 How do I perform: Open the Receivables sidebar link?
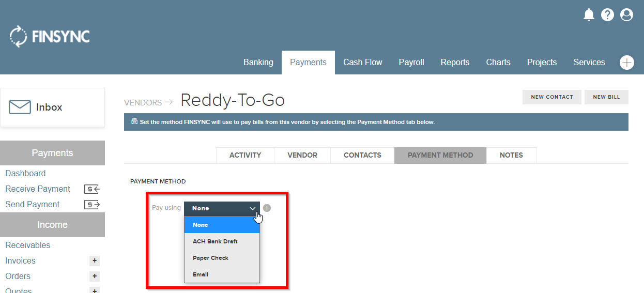click(x=28, y=245)
